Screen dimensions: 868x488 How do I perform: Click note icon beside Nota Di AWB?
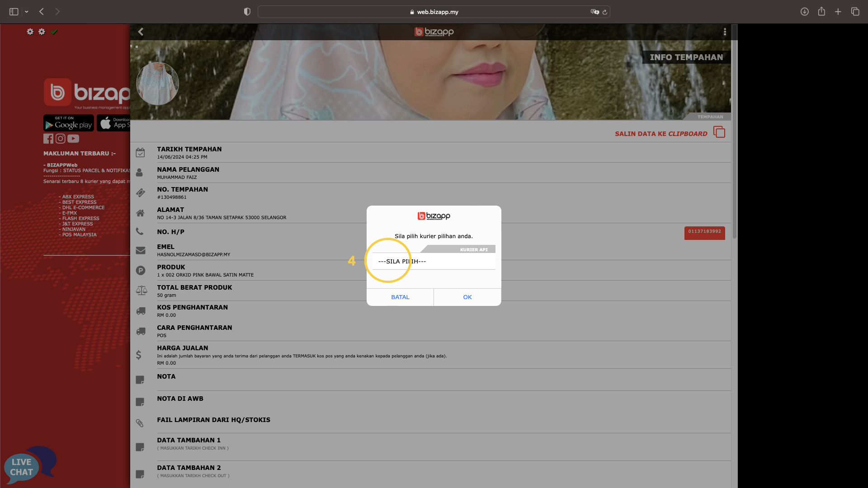(140, 402)
